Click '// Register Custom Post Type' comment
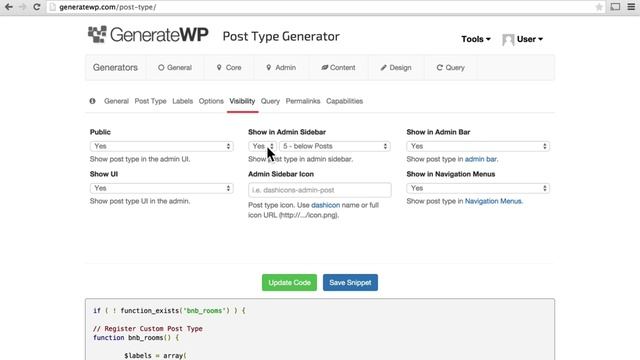Screen dimensions: 640x360 coord(148,329)
